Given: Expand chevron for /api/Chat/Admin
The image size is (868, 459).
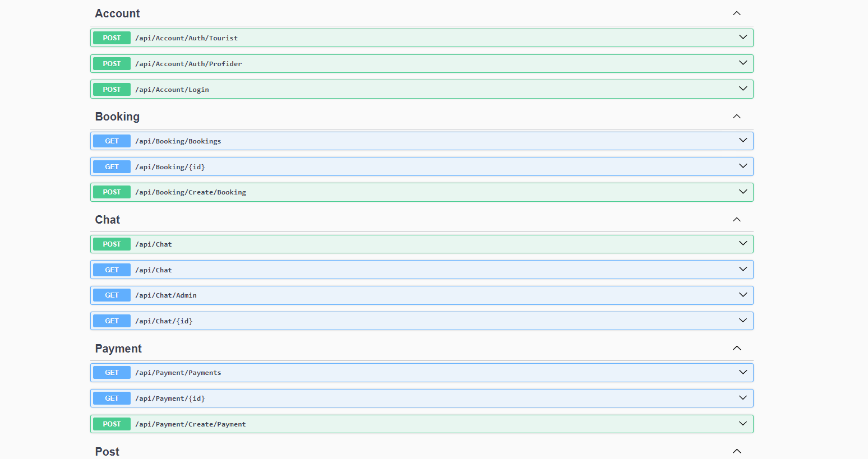Looking at the screenshot, I should [x=743, y=295].
